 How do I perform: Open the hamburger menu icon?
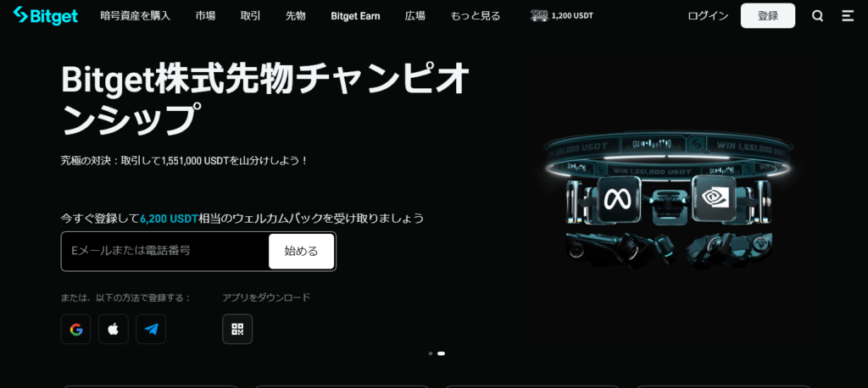click(x=847, y=16)
